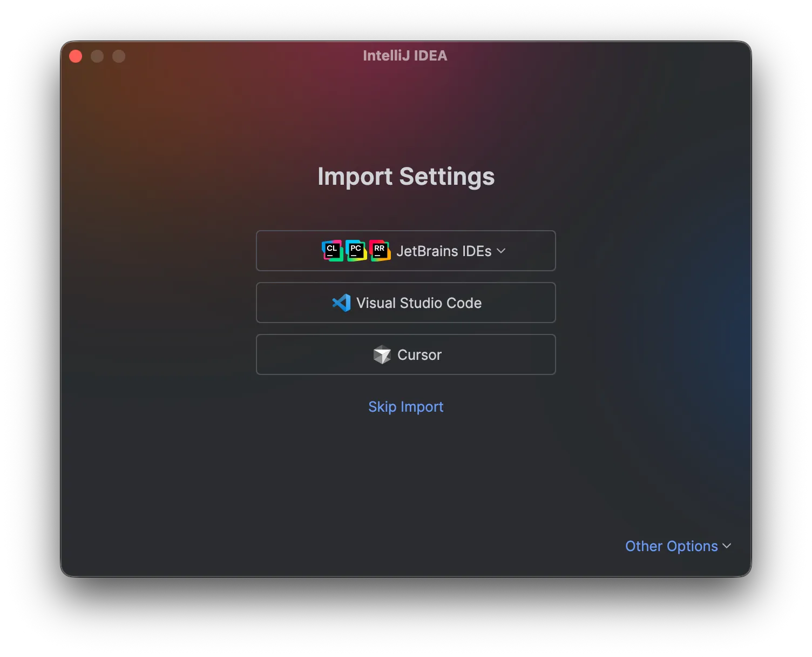Viewport: 812px width, 657px height.
Task: Select the Cursor option row
Action: pos(405,355)
